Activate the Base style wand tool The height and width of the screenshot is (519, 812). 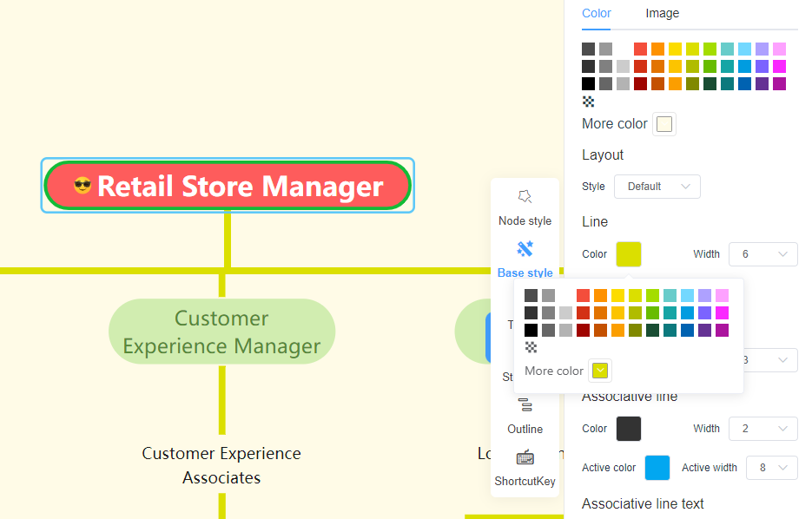[x=525, y=258]
